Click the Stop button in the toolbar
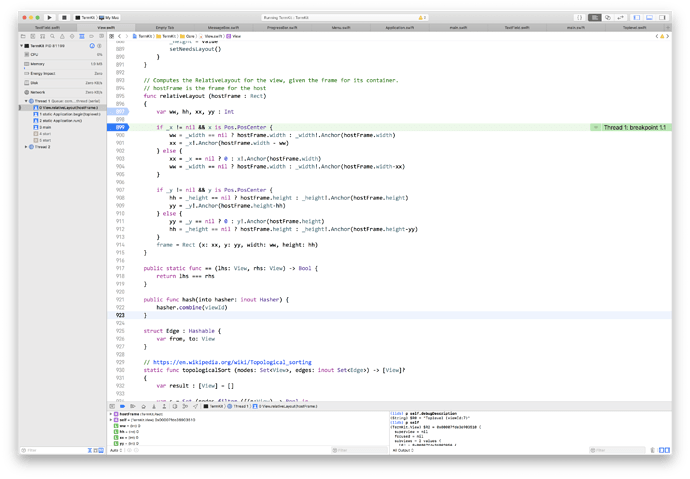This screenshot has width=690, height=479. click(x=64, y=18)
